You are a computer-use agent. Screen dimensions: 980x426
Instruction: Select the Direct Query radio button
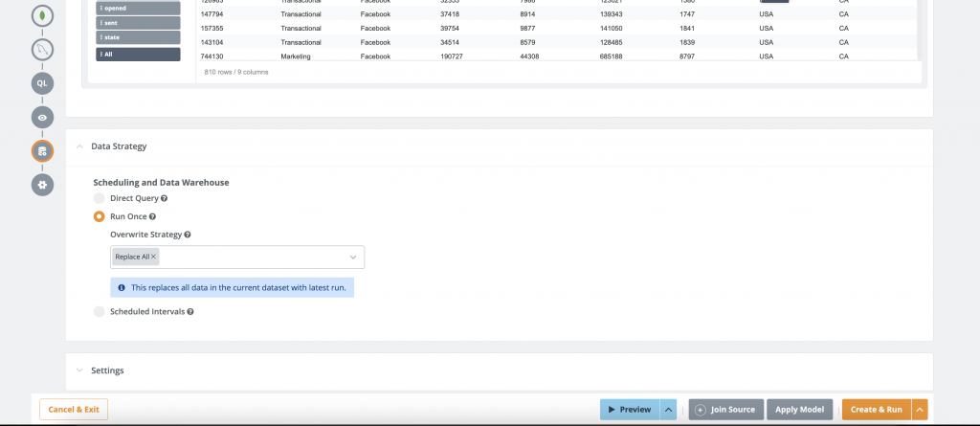99,198
